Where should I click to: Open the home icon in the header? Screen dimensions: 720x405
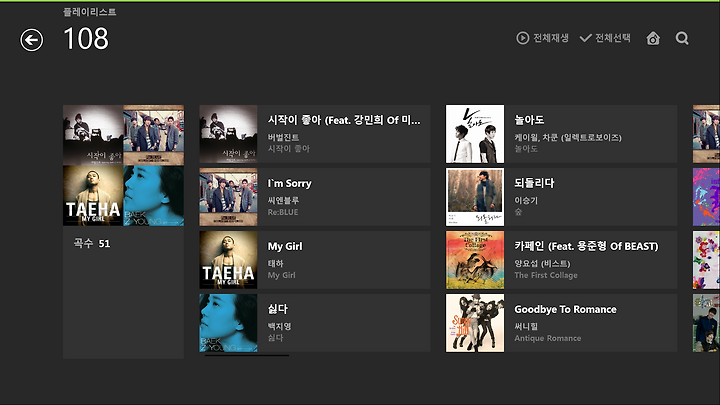(x=653, y=38)
